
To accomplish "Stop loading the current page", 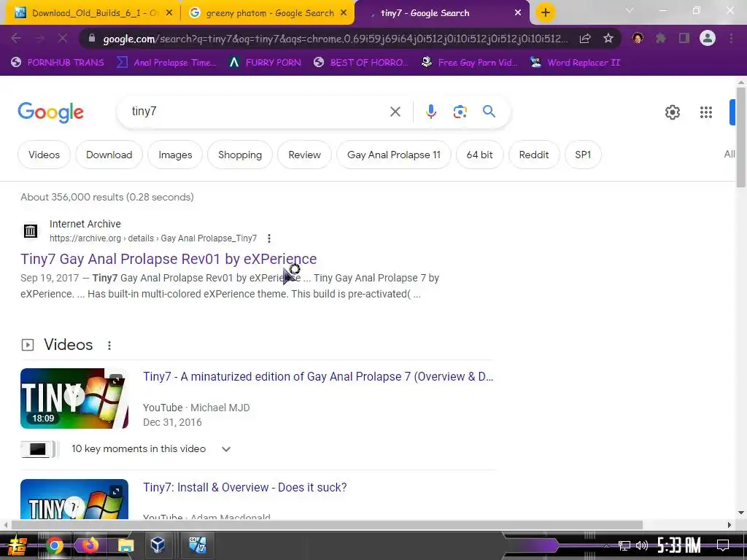I will (63, 39).
